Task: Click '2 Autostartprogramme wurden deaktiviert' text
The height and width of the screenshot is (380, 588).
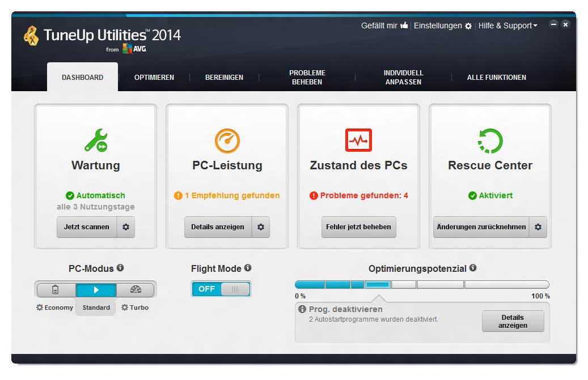Action: [374, 319]
